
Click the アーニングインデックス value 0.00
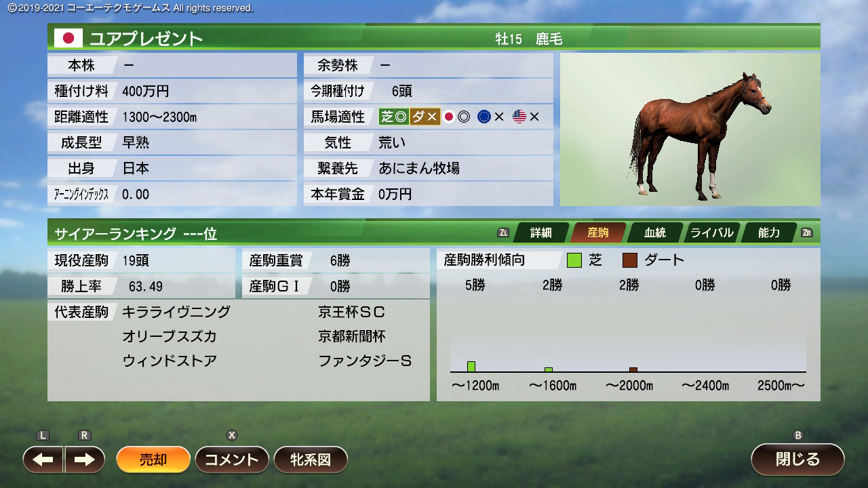(136, 195)
